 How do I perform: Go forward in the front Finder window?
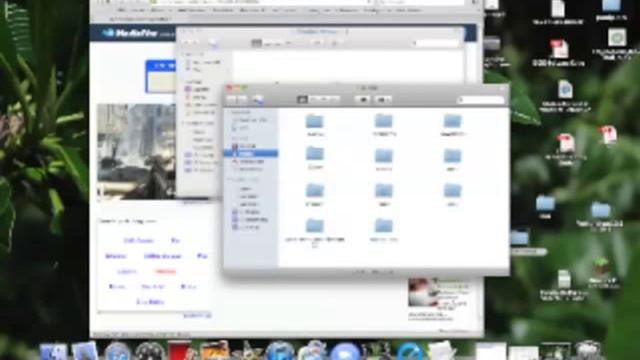242,100
